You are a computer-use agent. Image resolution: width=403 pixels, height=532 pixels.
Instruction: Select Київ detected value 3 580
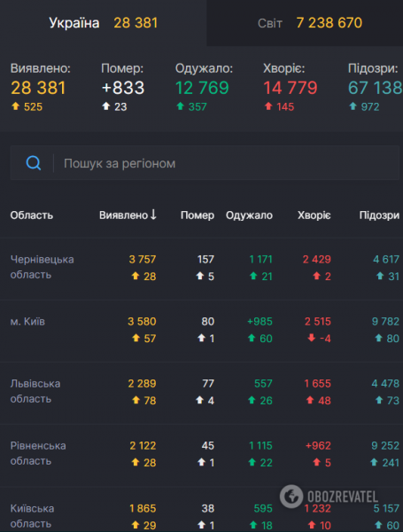click(142, 322)
